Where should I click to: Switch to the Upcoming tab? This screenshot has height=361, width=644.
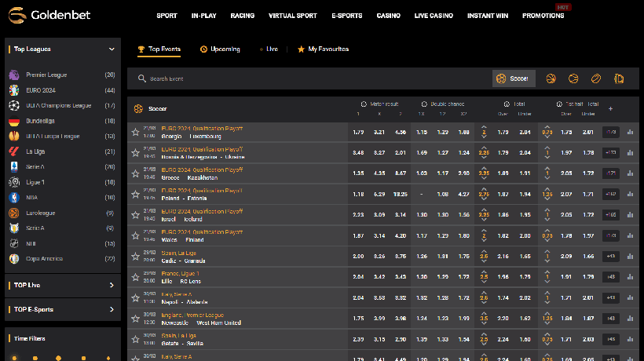220,49
